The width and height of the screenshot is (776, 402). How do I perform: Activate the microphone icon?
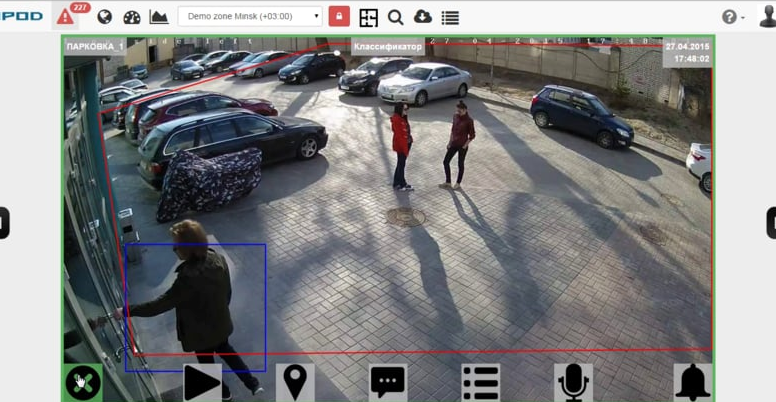pos(574,383)
